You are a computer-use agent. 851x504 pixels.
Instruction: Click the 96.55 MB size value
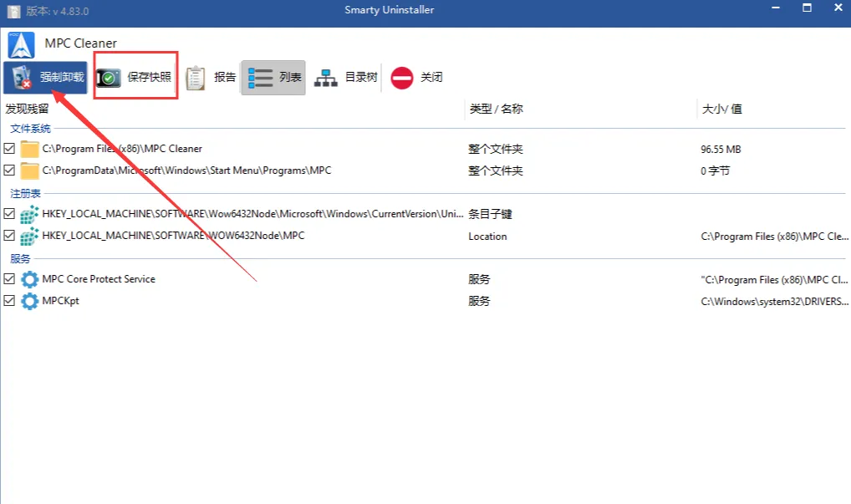(721, 149)
